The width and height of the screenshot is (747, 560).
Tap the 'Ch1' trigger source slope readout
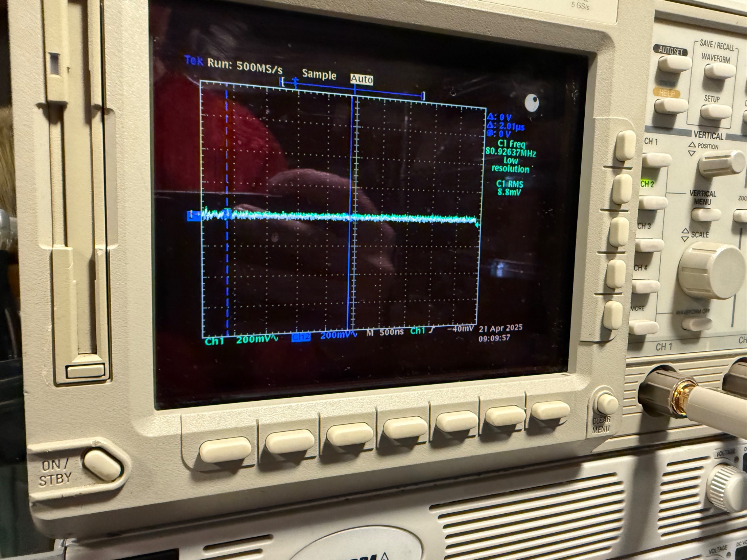422,331
